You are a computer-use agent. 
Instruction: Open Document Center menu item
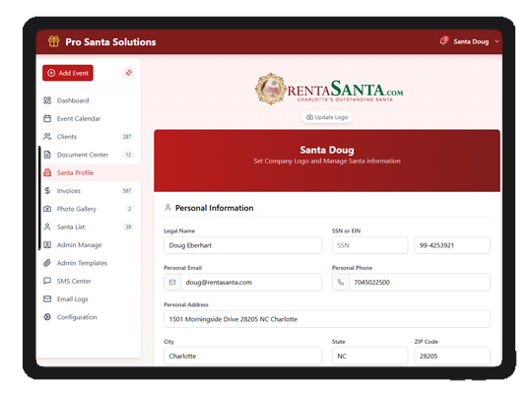89,155
